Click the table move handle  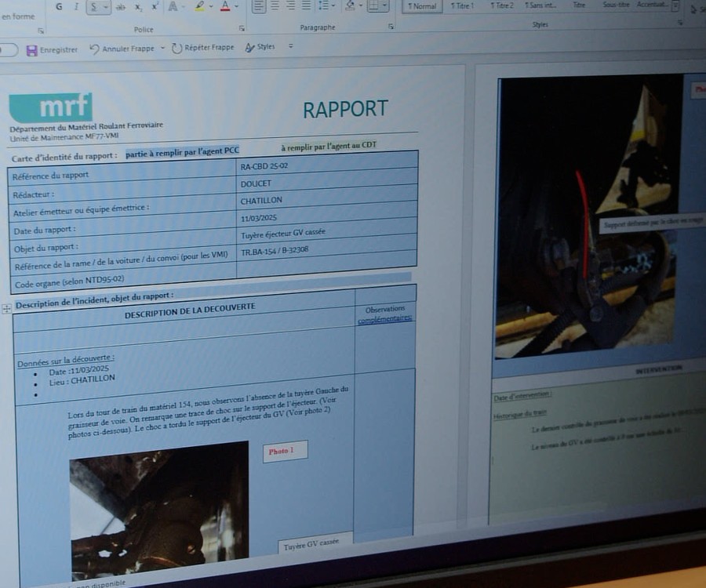coord(7,309)
